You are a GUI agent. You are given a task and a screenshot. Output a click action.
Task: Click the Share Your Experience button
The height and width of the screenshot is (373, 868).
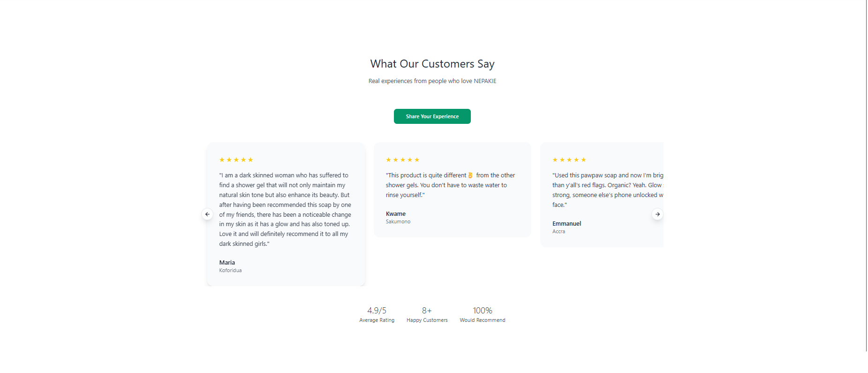[432, 116]
